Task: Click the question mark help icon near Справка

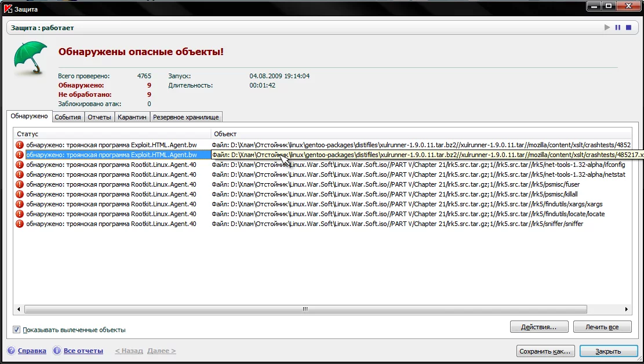Action: coord(12,351)
